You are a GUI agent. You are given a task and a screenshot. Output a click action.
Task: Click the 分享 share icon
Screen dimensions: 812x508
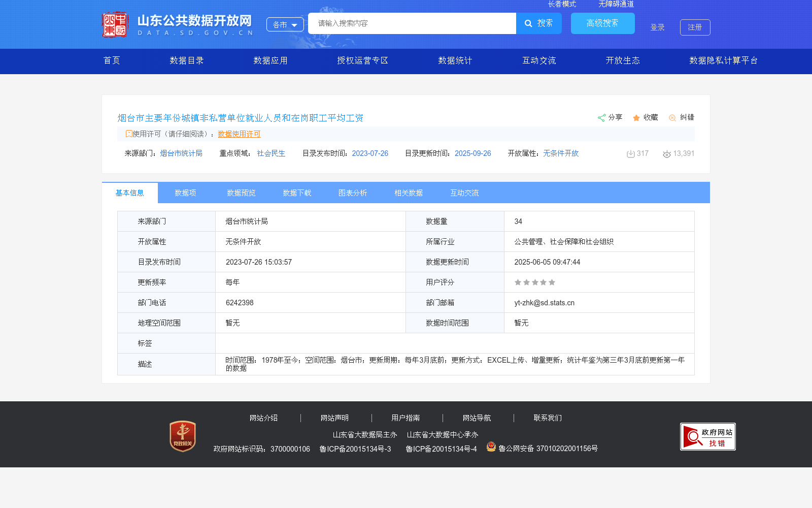tap(602, 117)
